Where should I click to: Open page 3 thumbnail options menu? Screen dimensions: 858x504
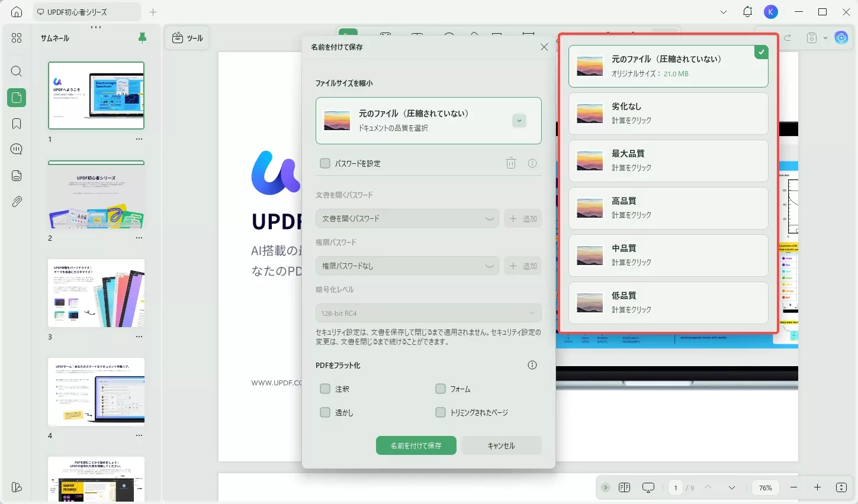click(139, 337)
